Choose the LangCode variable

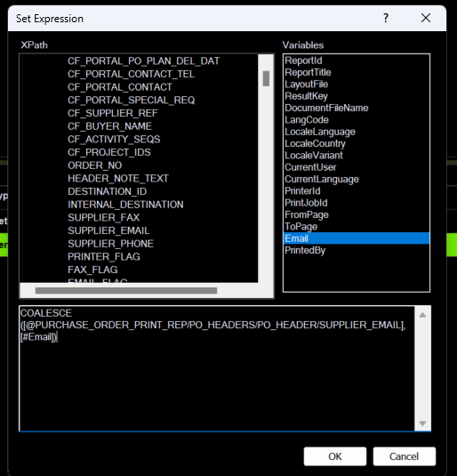tap(357, 119)
